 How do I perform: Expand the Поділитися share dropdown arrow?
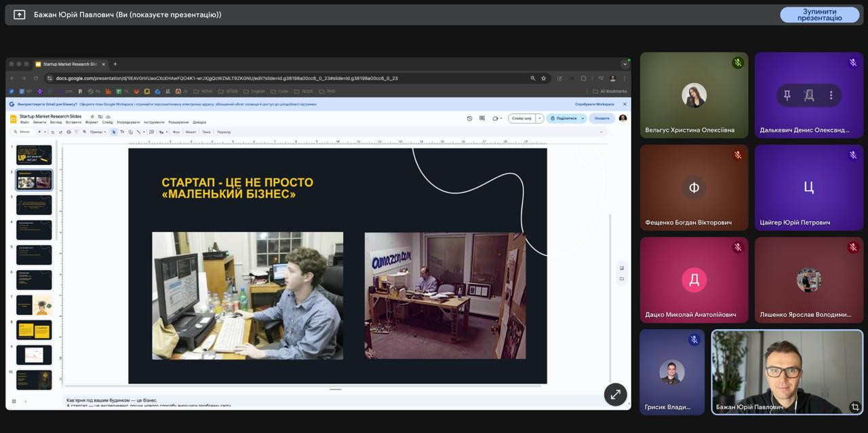pos(583,118)
